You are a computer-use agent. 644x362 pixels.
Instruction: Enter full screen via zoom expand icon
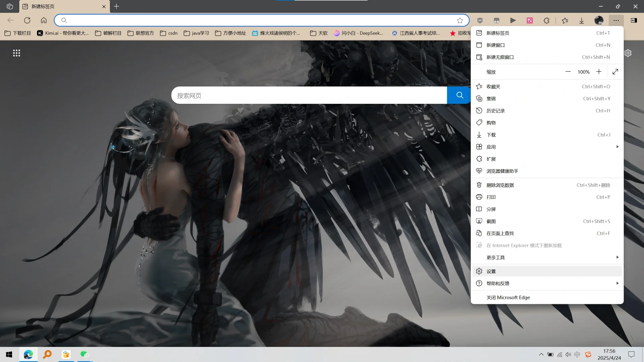(x=615, y=72)
